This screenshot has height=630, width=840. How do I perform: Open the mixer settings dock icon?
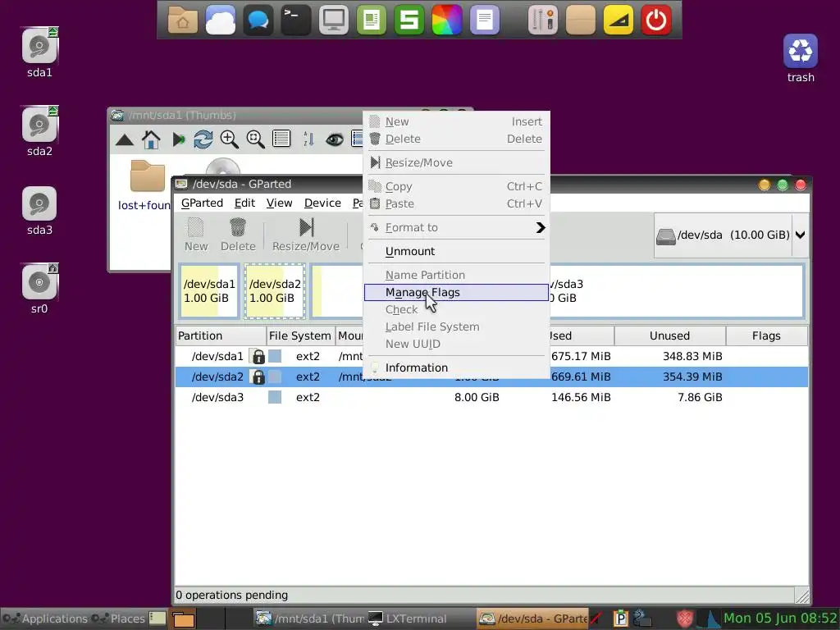(543, 21)
